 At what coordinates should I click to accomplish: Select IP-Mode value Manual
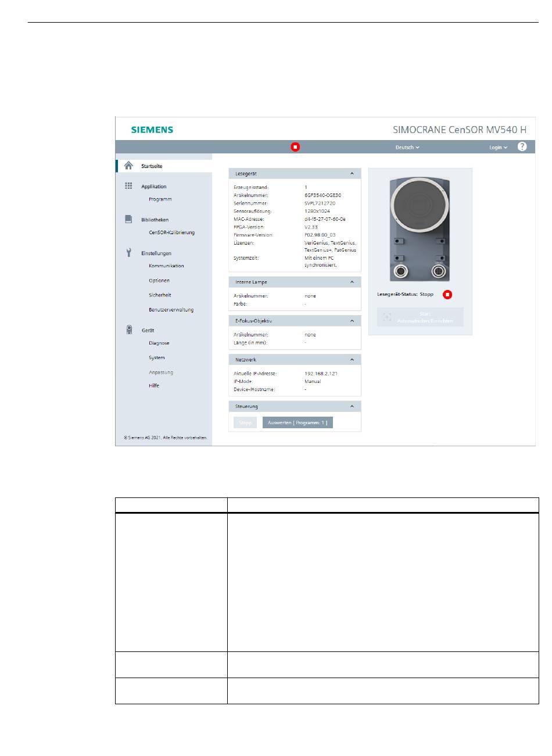(x=313, y=382)
